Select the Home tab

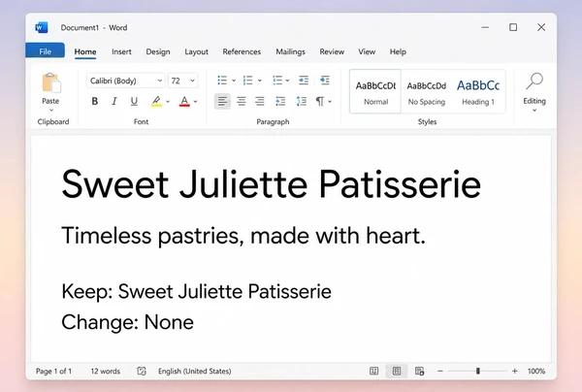pos(85,51)
